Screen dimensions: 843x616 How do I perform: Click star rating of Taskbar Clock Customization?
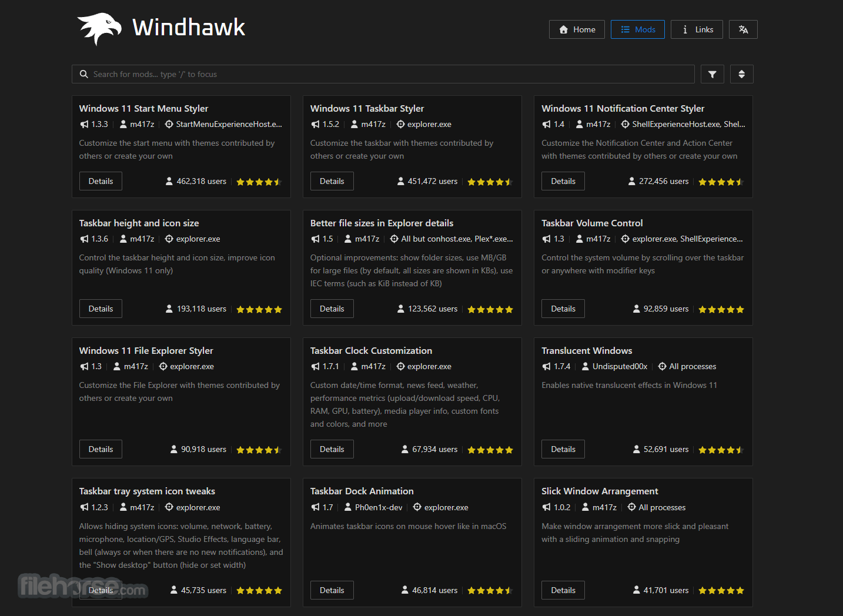point(490,450)
